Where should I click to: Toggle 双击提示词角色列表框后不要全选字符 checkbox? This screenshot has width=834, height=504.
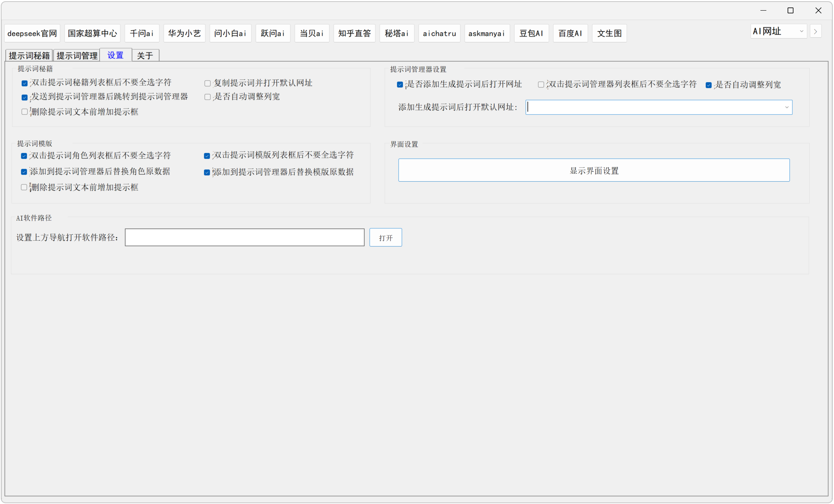tap(24, 156)
